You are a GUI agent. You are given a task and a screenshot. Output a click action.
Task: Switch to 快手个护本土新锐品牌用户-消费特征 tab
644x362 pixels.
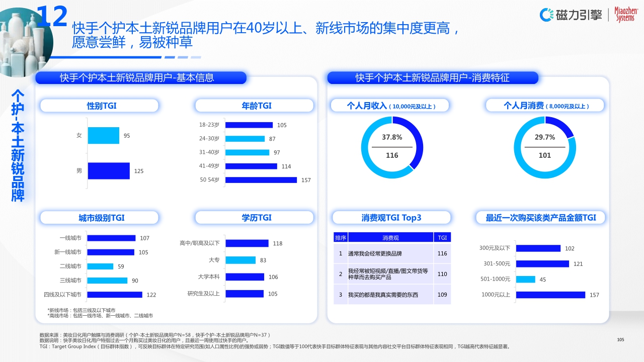(433, 78)
